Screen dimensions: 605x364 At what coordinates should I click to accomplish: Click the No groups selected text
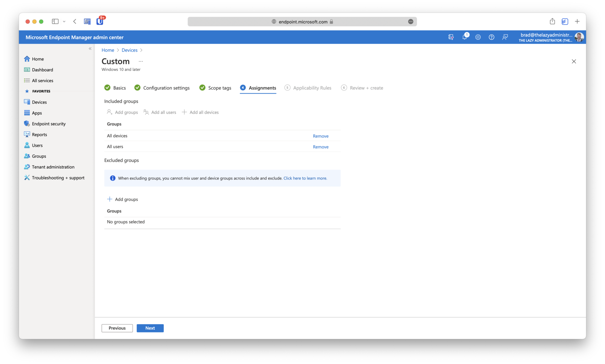[126, 222]
